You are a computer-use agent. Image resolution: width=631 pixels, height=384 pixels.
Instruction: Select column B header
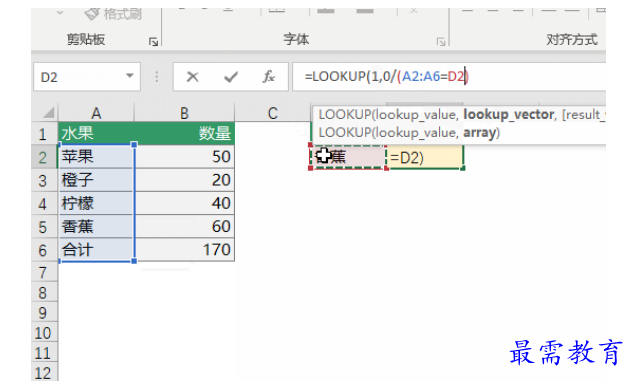(184, 113)
